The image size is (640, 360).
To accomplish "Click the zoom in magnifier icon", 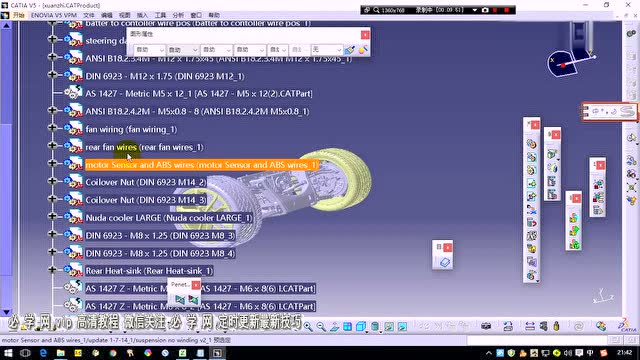I will click(x=308, y=327).
